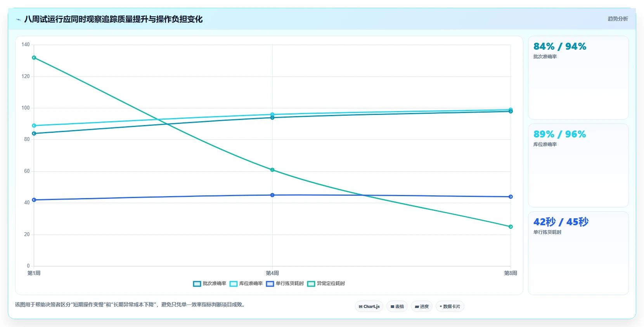The width and height of the screenshot is (644, 327).
Task: Select the 89% / 96% 库位准确率 card
Action: pos(578,165)
